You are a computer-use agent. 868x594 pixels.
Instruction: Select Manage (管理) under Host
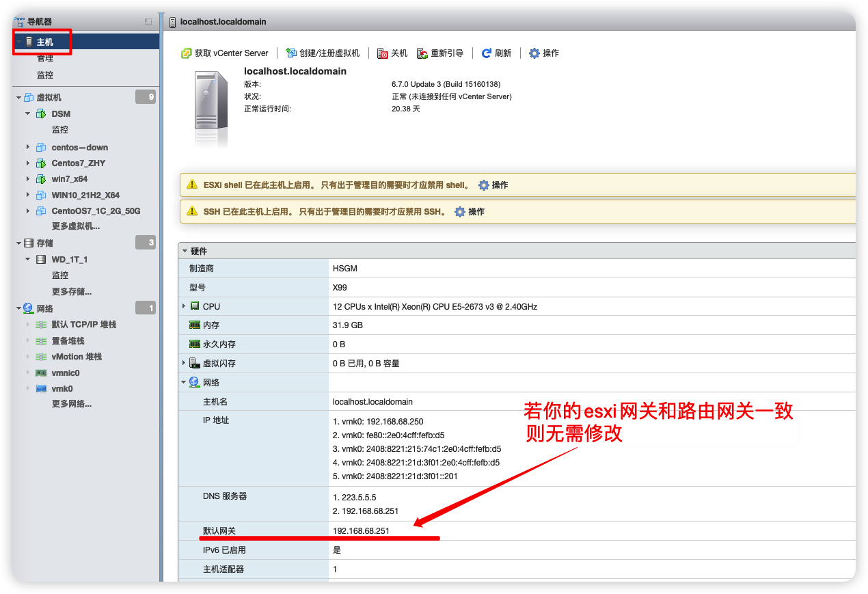[x=45, y=59]
